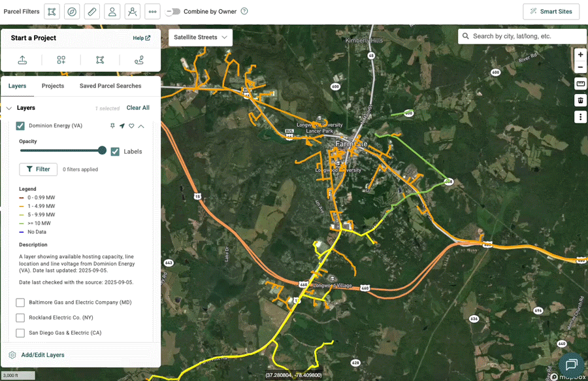Uncheck the Dominion Energy (VA) layer checkbox
This screenshot has height=381, width=588.
20,126
